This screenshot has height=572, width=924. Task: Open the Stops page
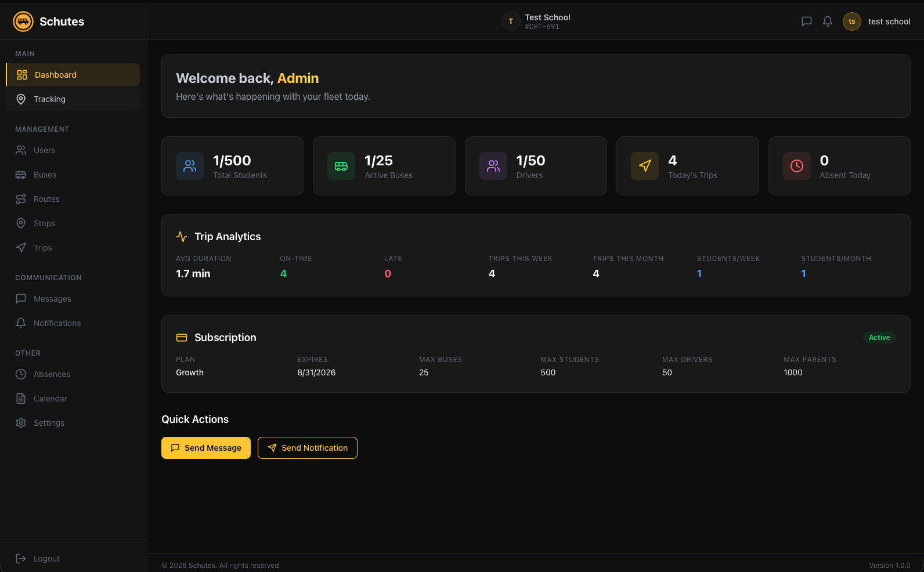pyautogui.click(x=73, y=223)
